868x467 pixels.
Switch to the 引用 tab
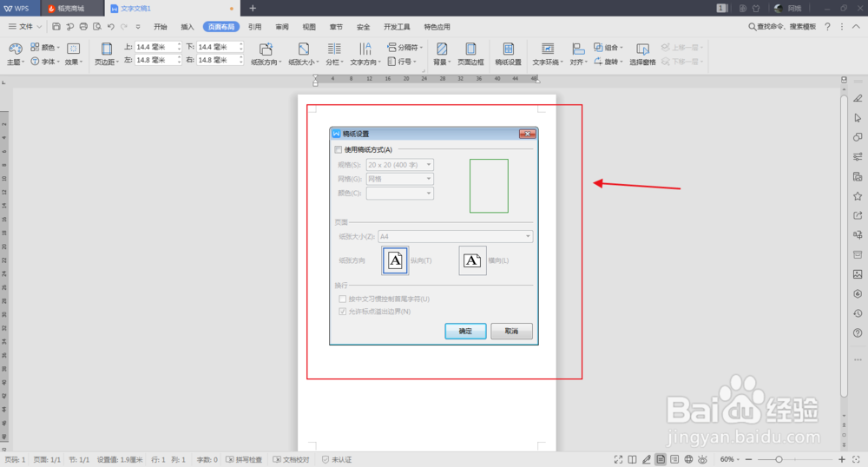click(254, 27)
